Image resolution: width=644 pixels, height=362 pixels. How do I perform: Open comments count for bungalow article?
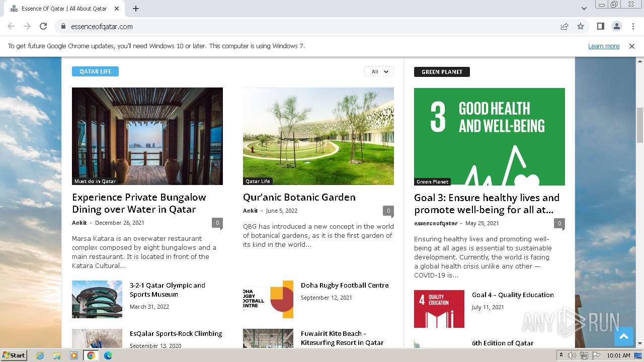[217, 223]
